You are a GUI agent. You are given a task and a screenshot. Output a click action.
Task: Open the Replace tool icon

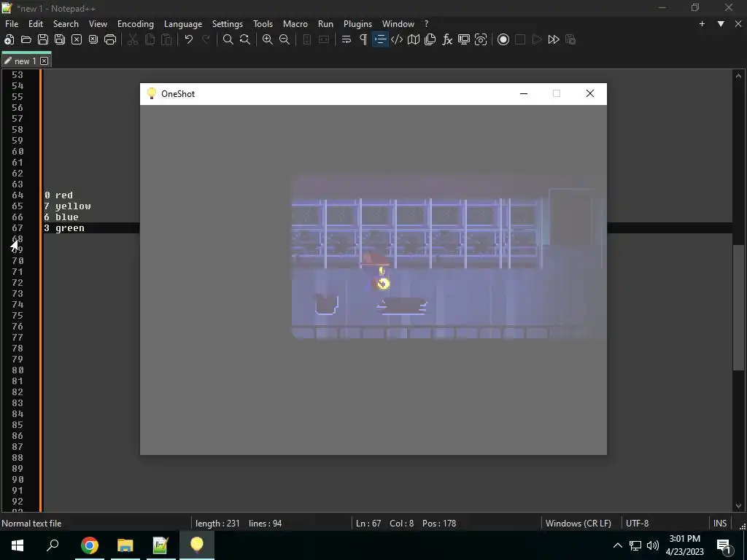(x=245, y=39)
